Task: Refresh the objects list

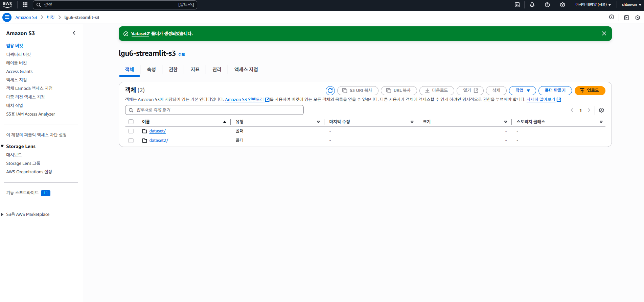Action: [x=330, y=91]
